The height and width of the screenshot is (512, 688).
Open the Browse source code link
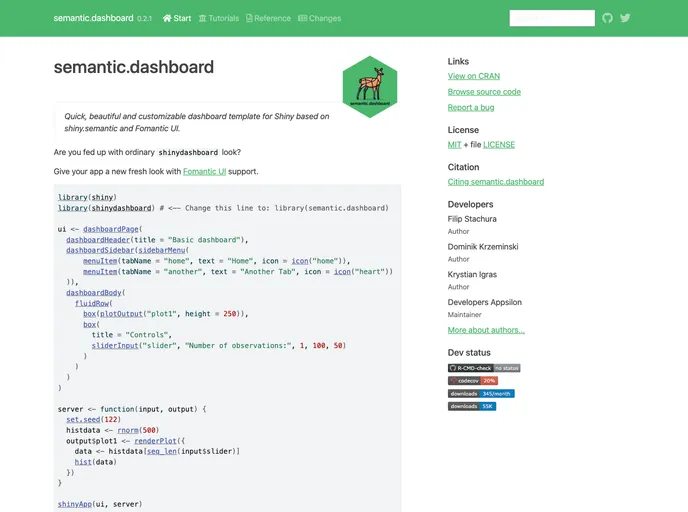(x=484, y=92)
